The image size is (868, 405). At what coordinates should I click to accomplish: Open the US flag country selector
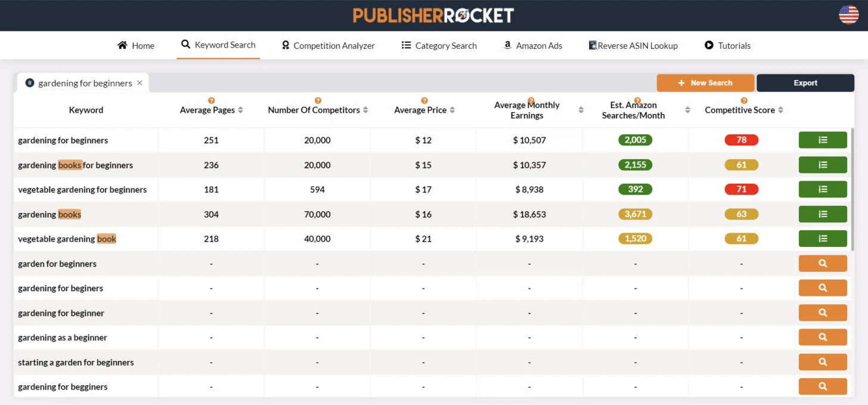click(849, 15)
